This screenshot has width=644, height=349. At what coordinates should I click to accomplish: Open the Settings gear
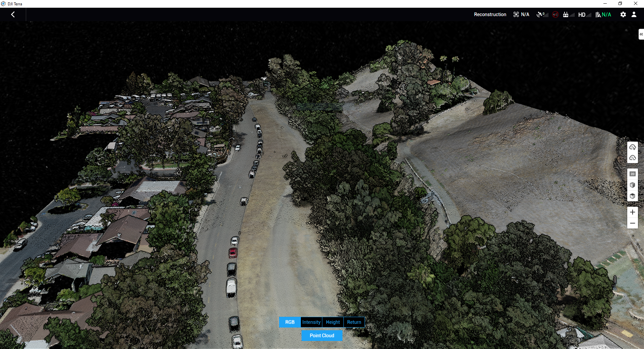point(623,14)
